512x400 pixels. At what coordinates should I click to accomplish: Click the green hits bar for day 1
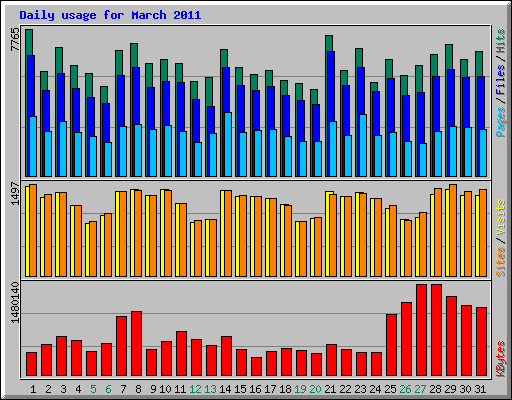click(x=29, y=42)
